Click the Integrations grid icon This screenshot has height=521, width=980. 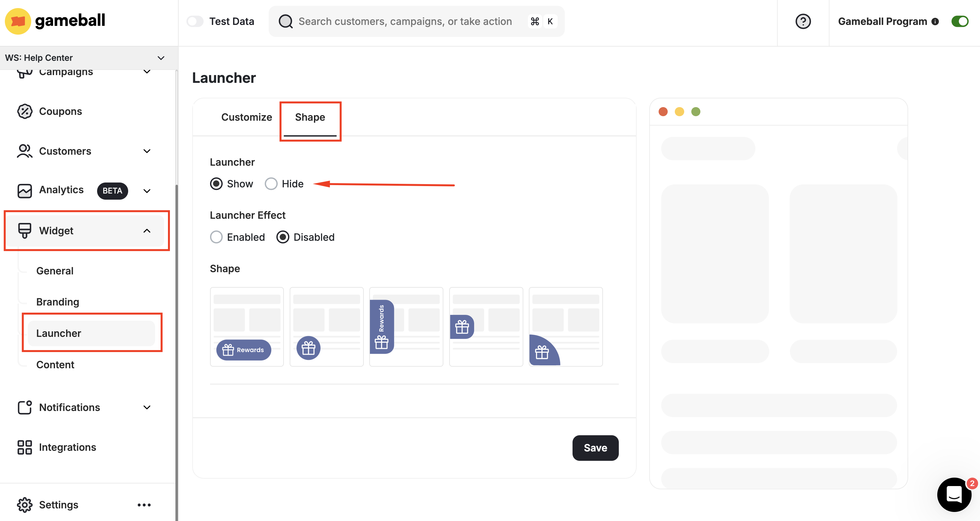point(25,447)
